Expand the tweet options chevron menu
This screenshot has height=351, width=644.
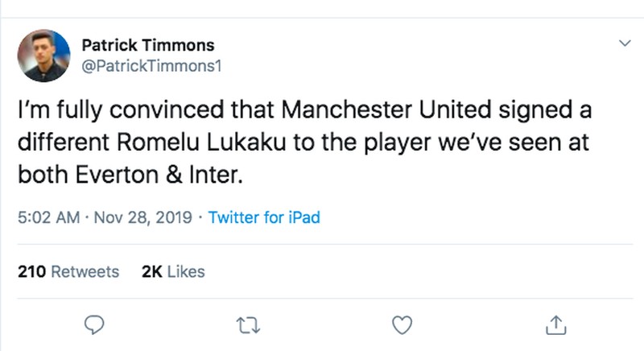[x=623, y=43]
